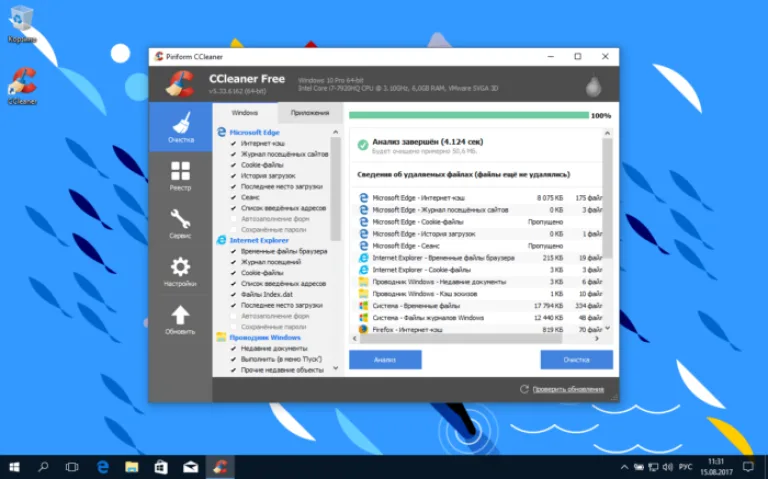Click the green analysis complete checkmark icon

point(362,145)
